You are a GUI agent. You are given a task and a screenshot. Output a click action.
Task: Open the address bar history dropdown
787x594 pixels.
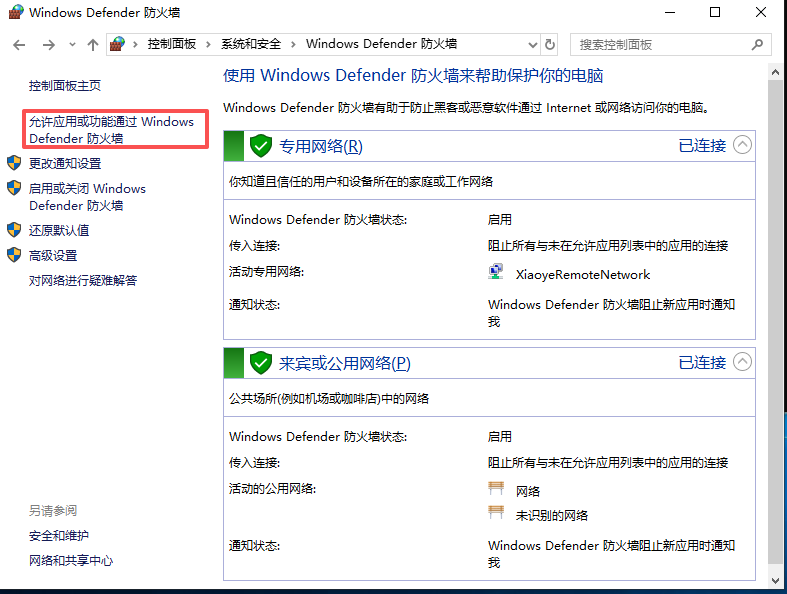point(531,45)
